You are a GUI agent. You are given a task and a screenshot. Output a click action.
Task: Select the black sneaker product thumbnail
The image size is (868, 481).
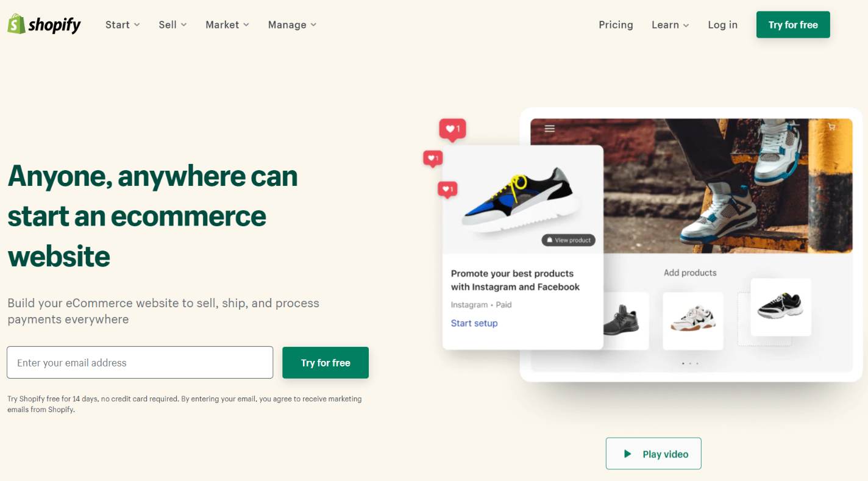tap(621, 321)
